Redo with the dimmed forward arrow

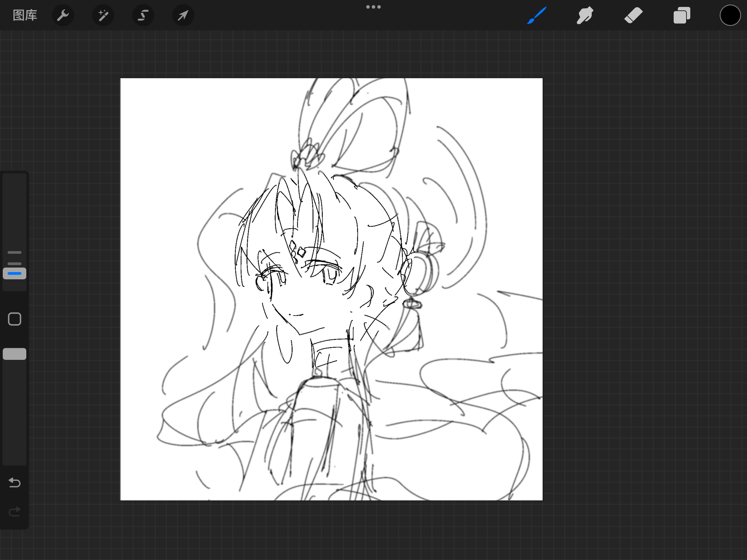point(15,511)
